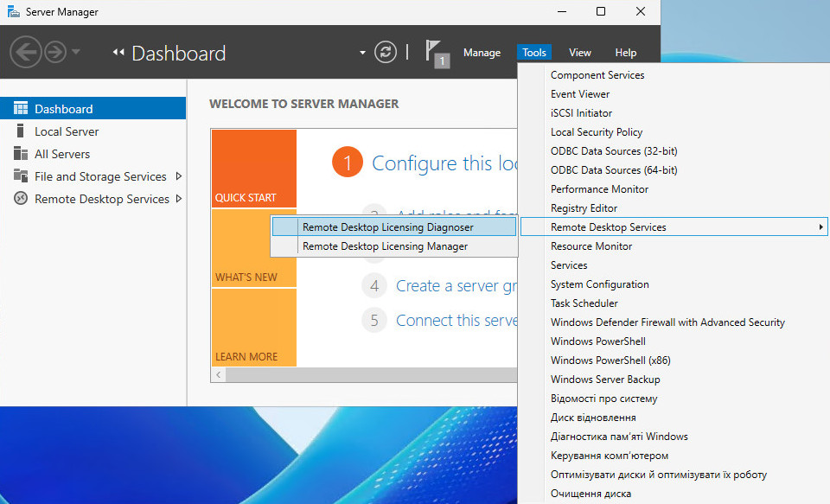This screenshot has height=504, width=830.
Task: Expand the Remote Desktop Services submenu arrow
Action: tap(820, 227)
